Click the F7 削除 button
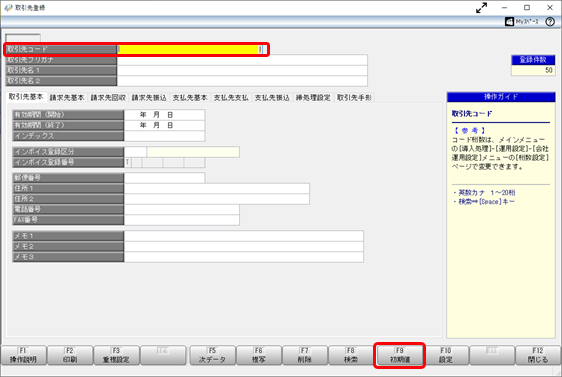Viewport: 562px width, 377px height. 305,355
